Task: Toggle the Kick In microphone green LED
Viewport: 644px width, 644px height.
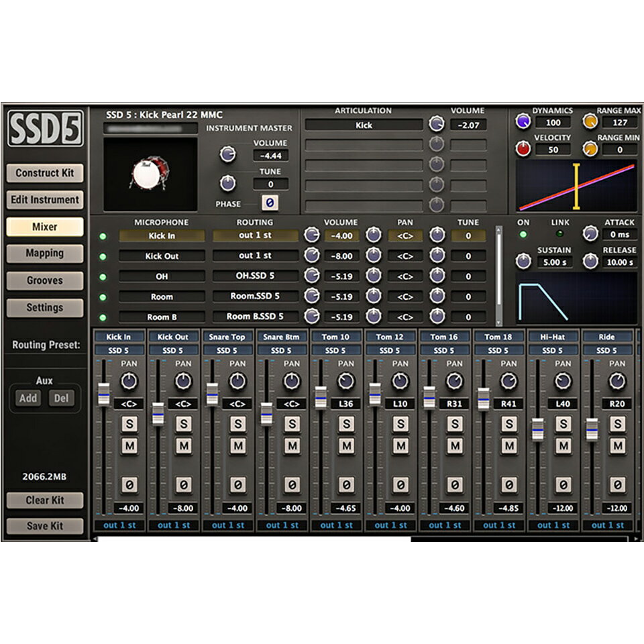Action: (x=103, y=236)
